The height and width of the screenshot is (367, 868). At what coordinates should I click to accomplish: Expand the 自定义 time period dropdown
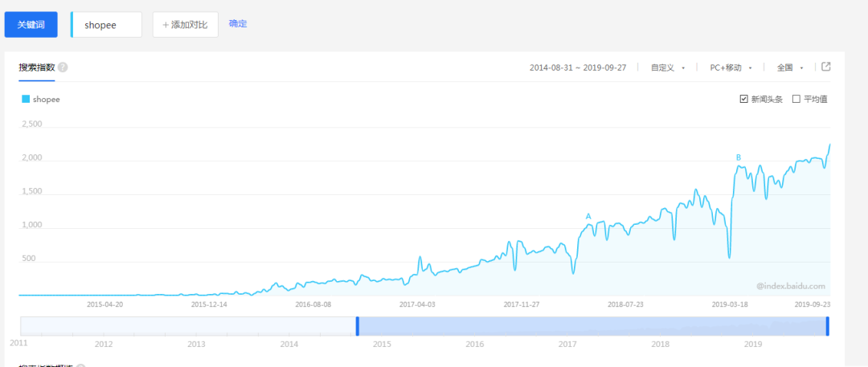point(668,67)
